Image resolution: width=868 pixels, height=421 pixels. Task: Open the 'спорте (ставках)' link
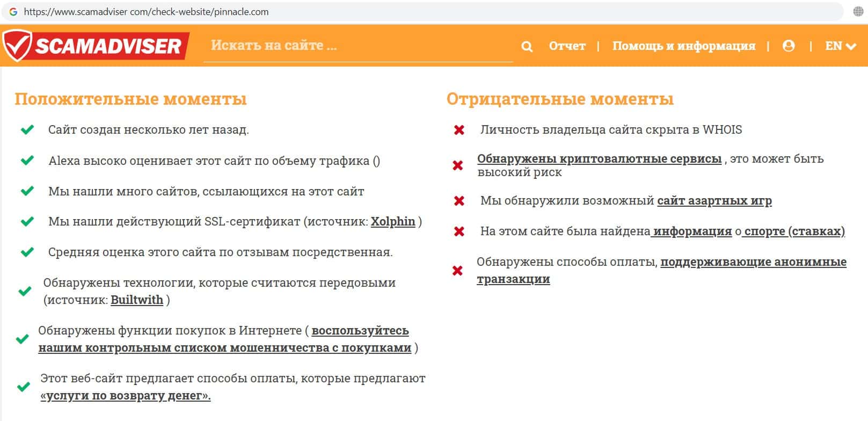click(794, 231)
